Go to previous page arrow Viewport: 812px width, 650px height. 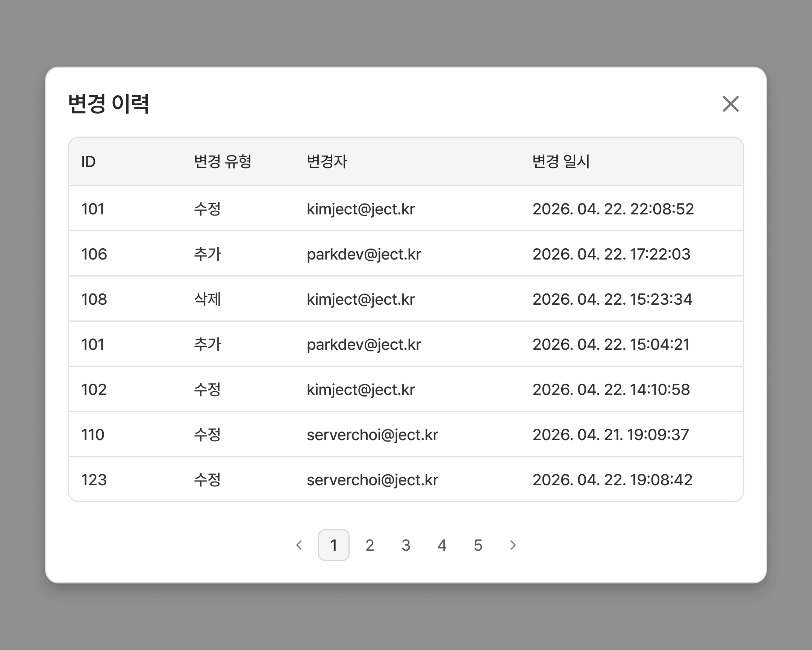point(299,545)
